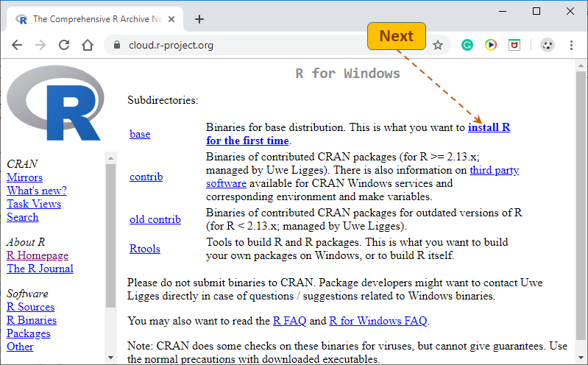
Task: Click the R logo image
Action: 55,103
